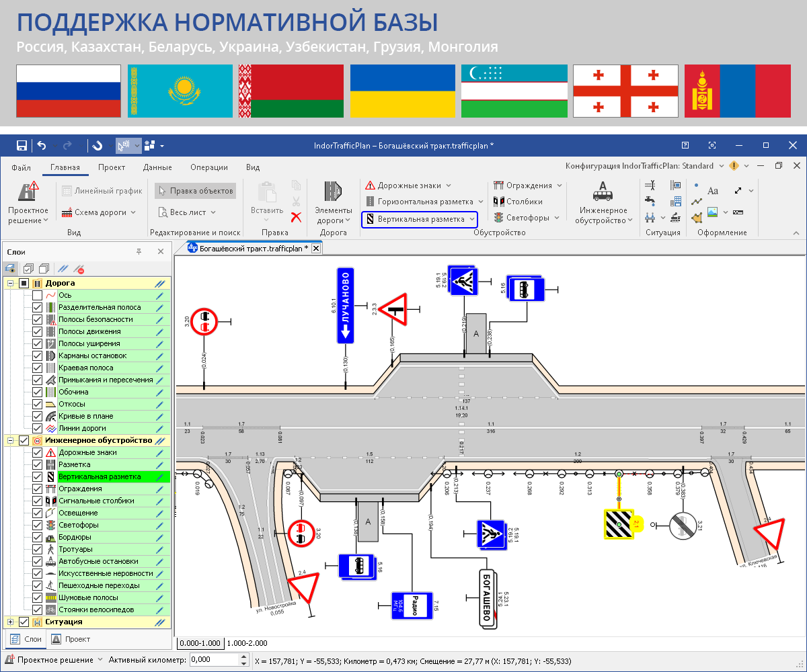Image resolution: width=807 pixels, height=672 pixels.
Task: Click the disable editing pencil icon in Слои toolbar
Action: click(79, 269)
